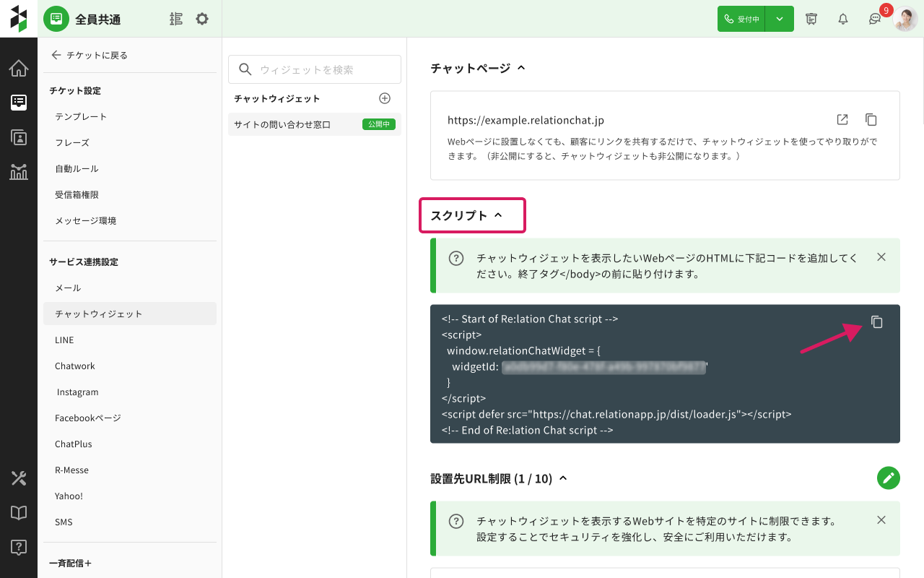
Task: Open the テンプレート ticket setting
Action: 81,116
